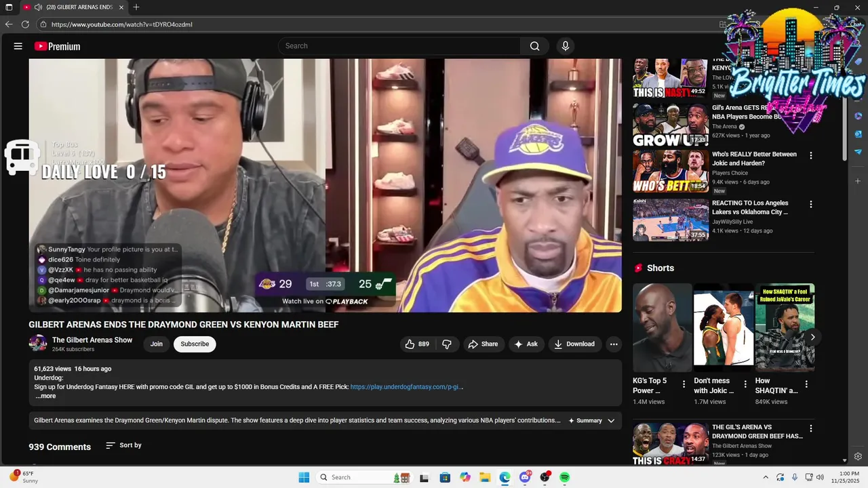Screen dimensions: 868x488
Task: Open Spotify from taskbar
Action: pos(564,477)
